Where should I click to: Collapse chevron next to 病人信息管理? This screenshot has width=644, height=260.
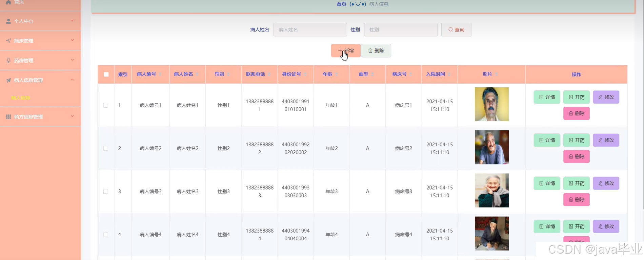pyautogui.click(x=72, y=80)
